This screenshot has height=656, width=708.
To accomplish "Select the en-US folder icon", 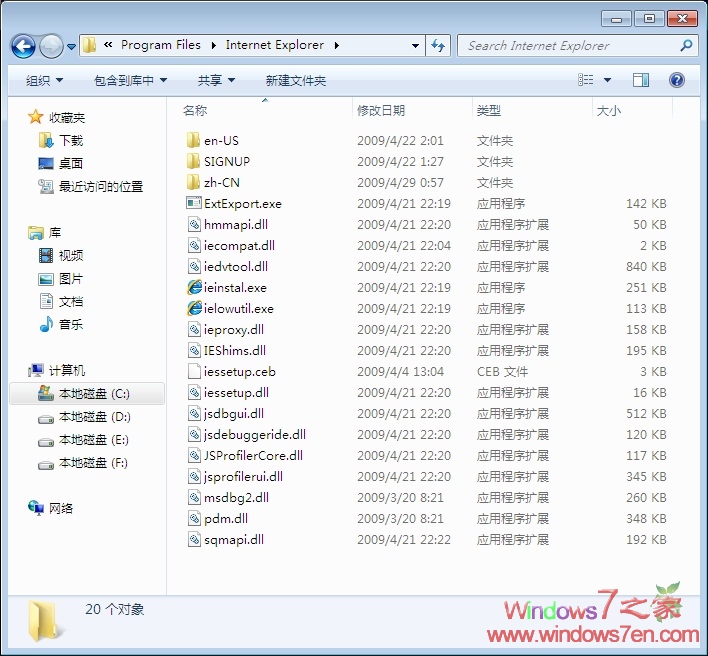I will coord(193,140).
